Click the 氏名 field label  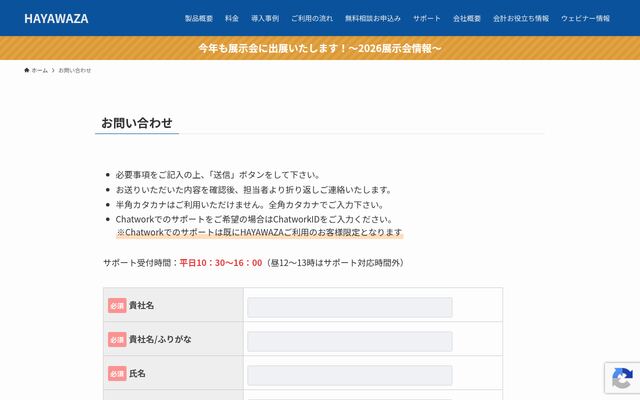pyautogui.click(x=137, y=373)
